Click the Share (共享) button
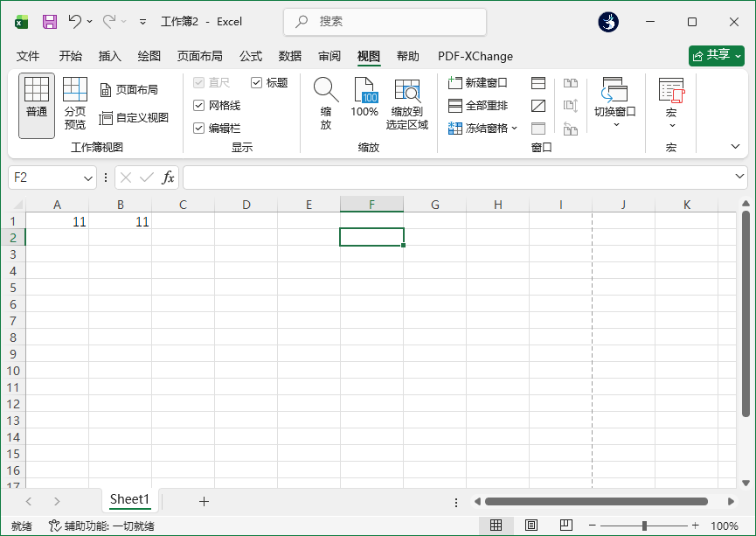The height and width of the screenshot is (536, 756). (716, 55)
